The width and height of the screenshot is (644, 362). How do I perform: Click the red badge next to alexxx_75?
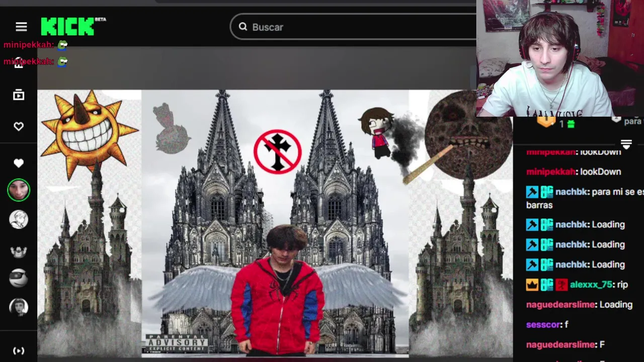(x=561, y=285)
